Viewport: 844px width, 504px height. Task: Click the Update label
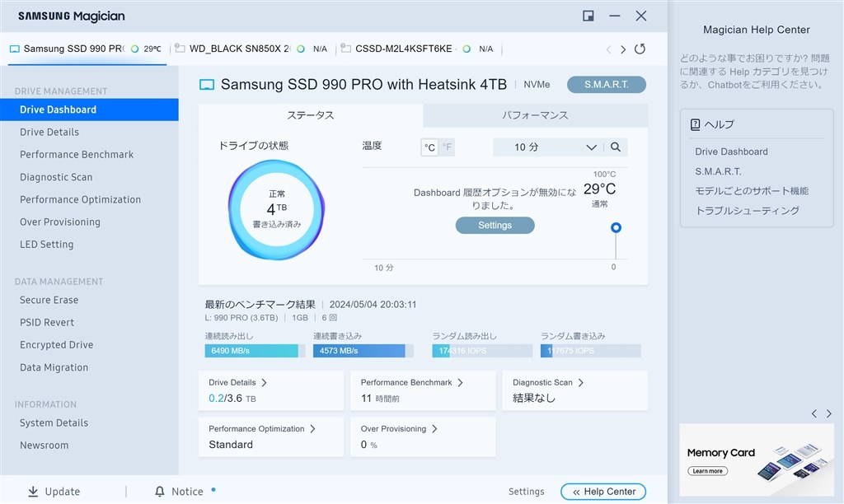pyautogui.click(x=63, y=492)
